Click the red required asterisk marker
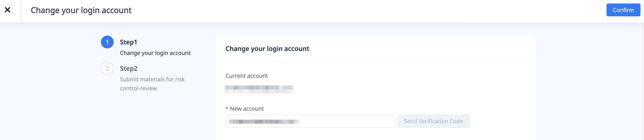644x140 pixels. pos(227,109)
